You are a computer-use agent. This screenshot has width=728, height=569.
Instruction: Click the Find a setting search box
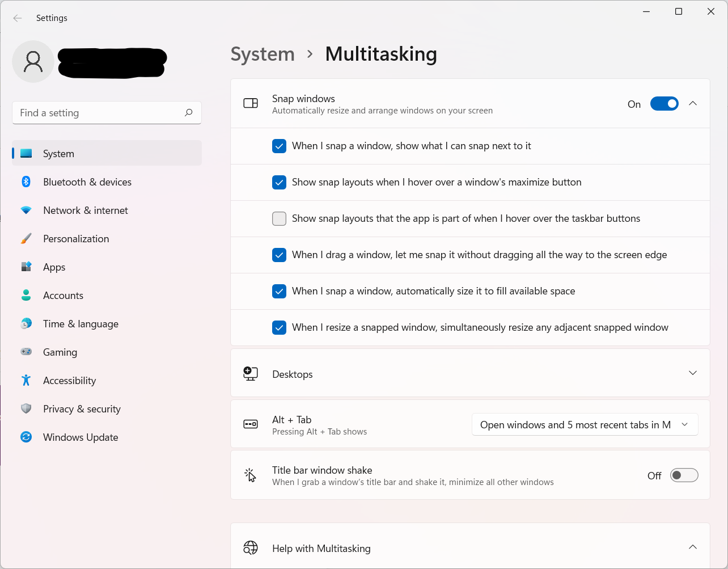coord(107,113)
